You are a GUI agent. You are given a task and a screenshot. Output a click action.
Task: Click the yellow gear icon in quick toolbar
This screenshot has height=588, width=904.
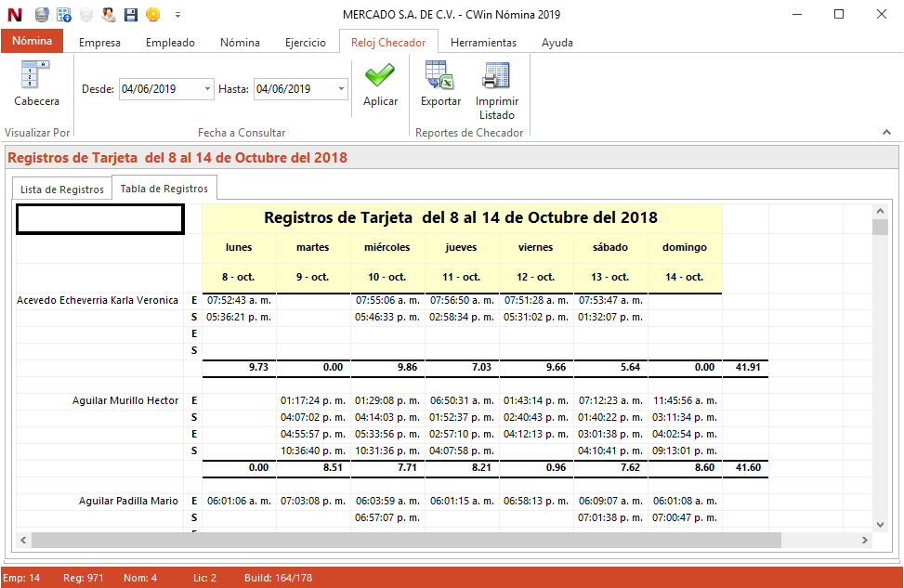point(153,15)
